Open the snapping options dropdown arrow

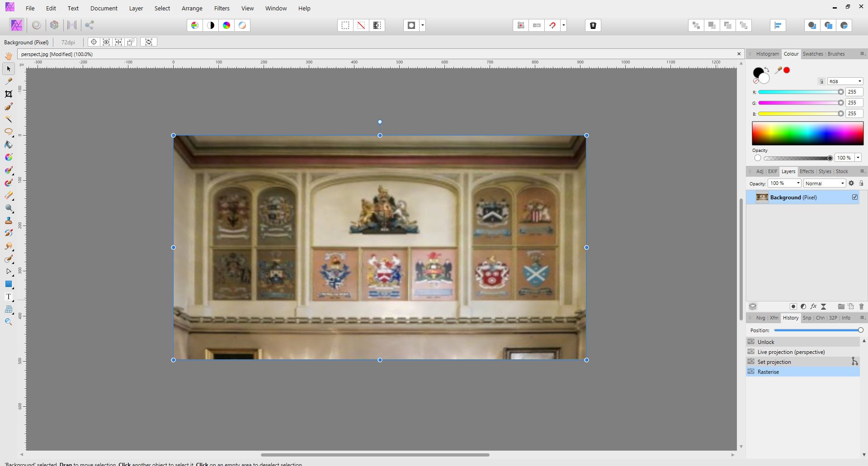(564, 25)
